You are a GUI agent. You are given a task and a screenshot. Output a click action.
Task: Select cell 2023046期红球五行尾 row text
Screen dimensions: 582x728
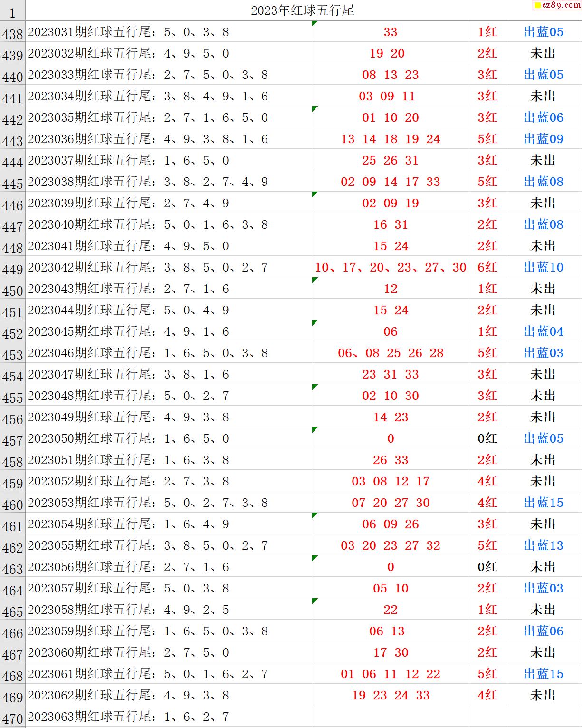tap(169, 353)
